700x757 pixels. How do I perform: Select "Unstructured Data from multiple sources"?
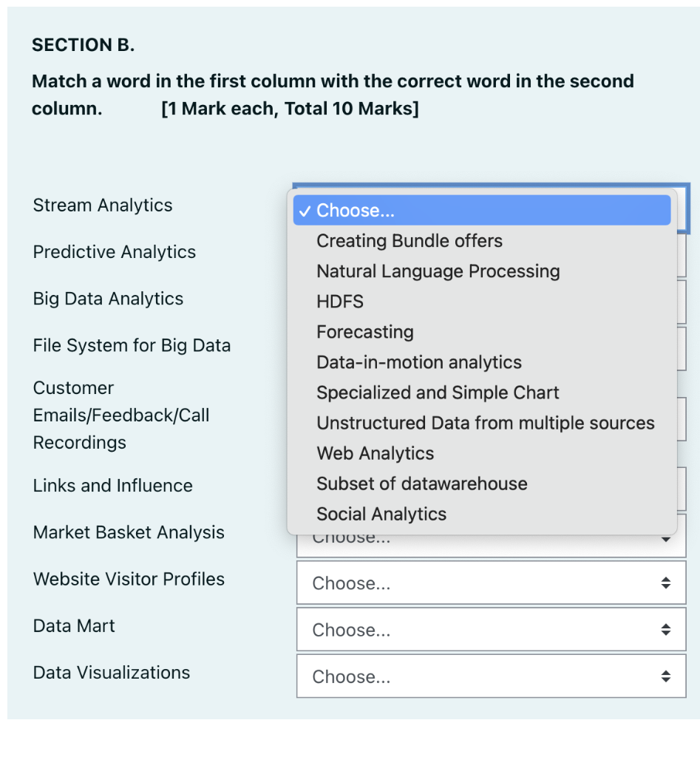[485, 423]
